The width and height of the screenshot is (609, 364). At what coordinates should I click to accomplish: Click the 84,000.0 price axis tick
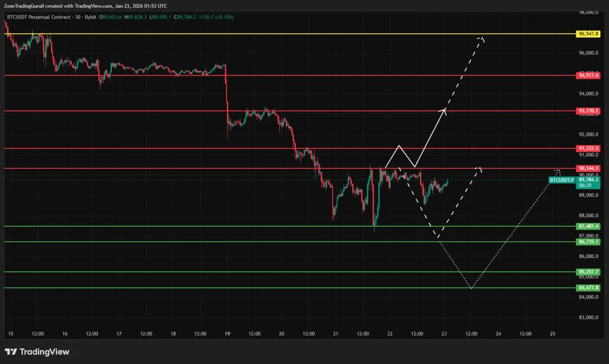[589, 297]
